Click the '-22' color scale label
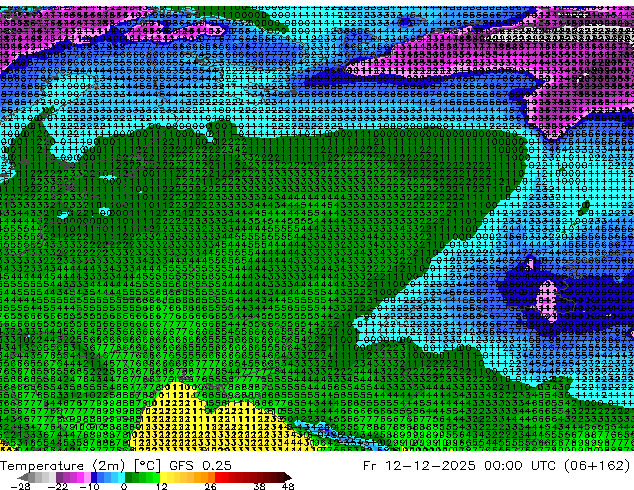Viewport: 634px width, 490px height. pos(58,486)
